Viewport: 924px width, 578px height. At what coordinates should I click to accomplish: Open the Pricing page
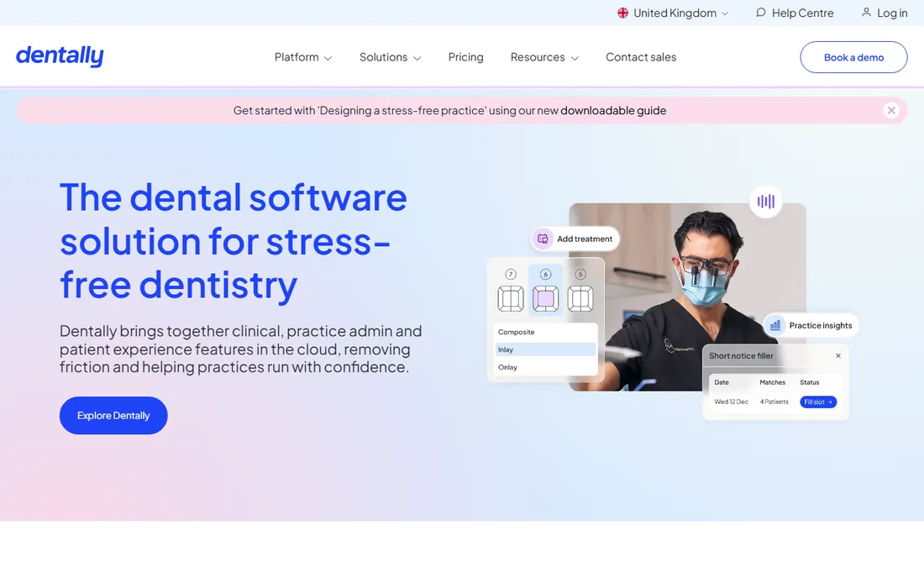(x=465, y=57)
